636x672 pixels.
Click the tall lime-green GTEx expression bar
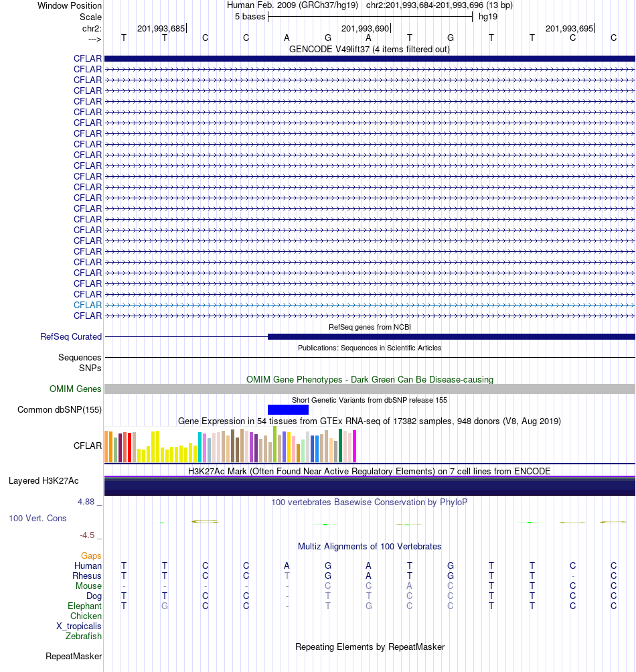point(275,444)
